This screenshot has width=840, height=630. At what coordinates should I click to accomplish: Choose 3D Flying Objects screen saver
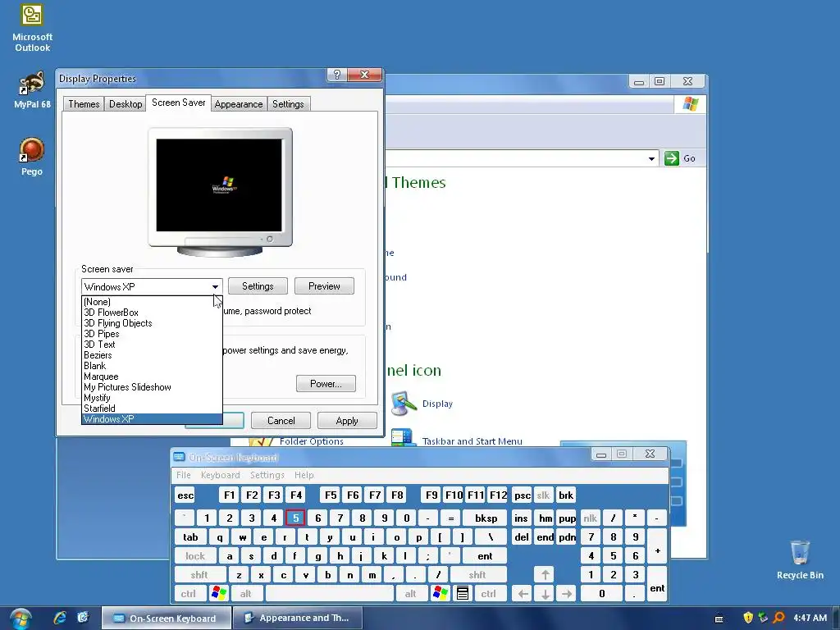[x=152, y=323]
